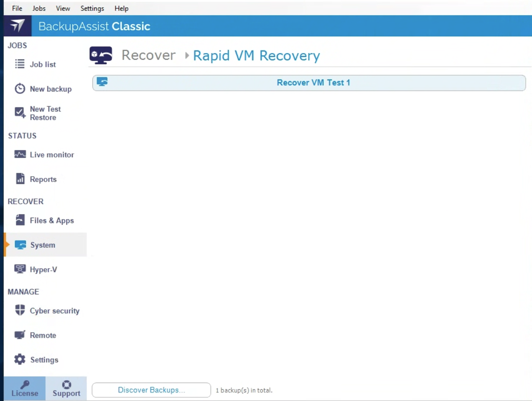The height and width of the screenshot is (401, 532).
Task: Switch to the License tab
Action: coord(25,388)
